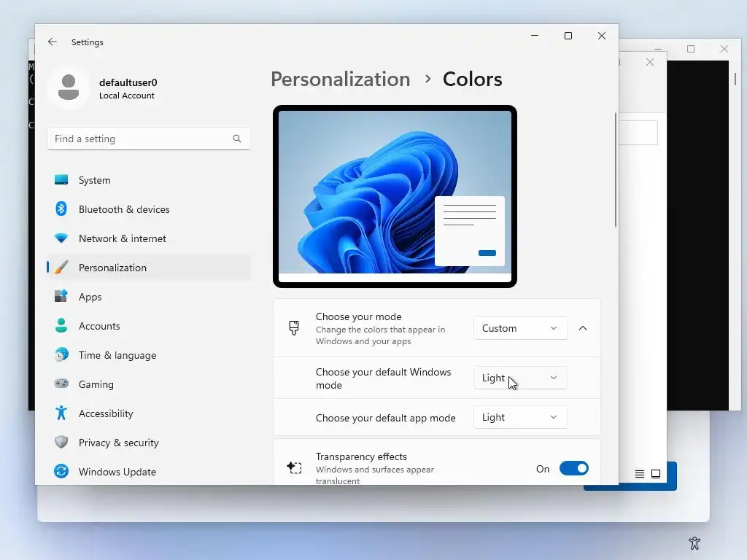This screenshot has height=560, width=747.
Task: Open Time & language settings
Action: click(x=149, y=355)
